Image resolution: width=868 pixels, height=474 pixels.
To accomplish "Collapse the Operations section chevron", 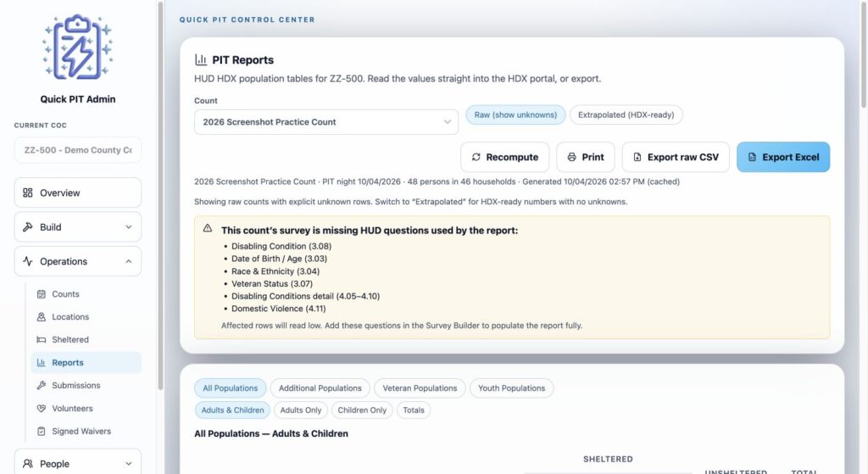I will point(129,261).
